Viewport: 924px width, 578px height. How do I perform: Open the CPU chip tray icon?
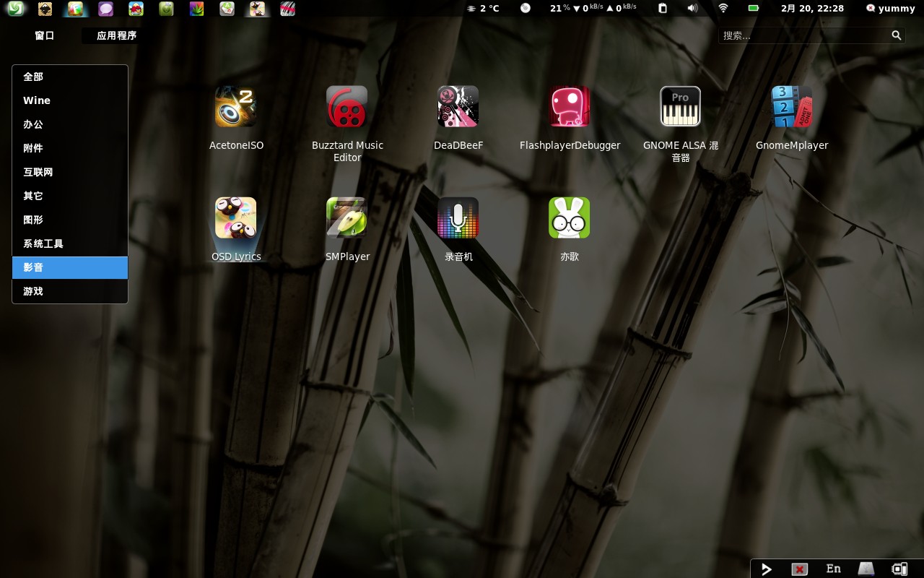pyautogui.click(x=899, y=569)
